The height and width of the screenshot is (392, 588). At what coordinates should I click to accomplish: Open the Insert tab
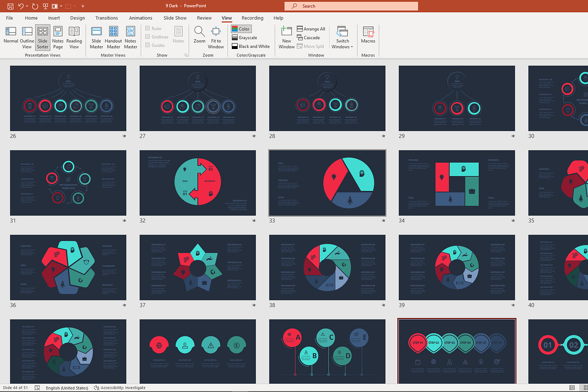(54, 18)
